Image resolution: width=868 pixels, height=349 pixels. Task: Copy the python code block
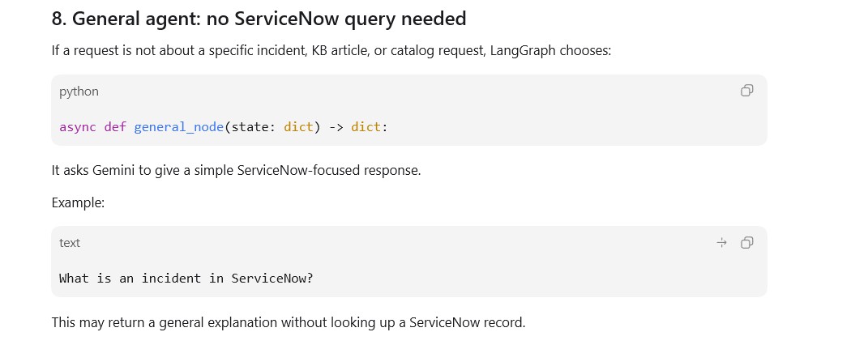coord(746,91)
